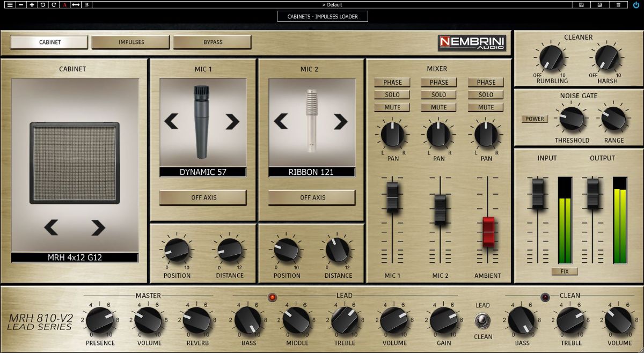
Task: Click the blue power icon
Action: [635, 5]
